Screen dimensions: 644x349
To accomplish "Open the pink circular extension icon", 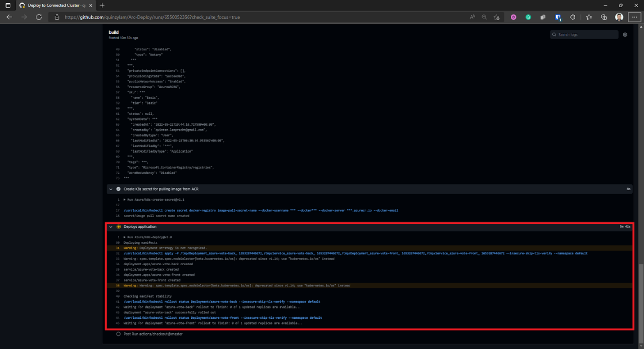I will click(x=513, y=17).
